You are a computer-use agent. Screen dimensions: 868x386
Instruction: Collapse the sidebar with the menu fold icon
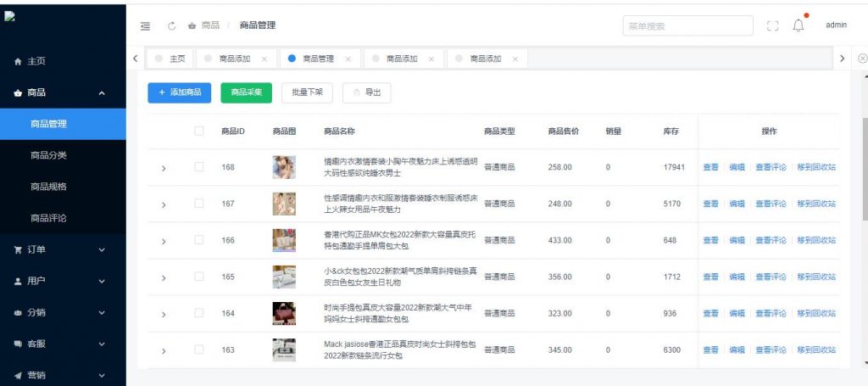145,25
